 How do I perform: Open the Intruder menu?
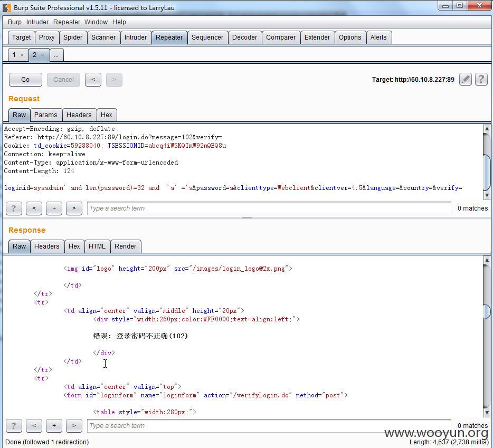click(37, 22)
